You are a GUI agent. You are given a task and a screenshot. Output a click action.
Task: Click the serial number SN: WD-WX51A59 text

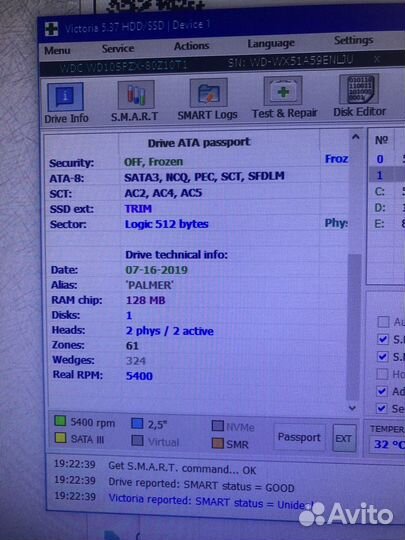(290, 61)
